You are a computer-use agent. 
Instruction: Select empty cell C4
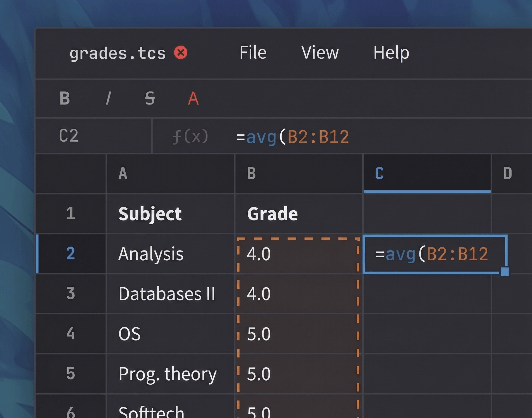[427, 333]
